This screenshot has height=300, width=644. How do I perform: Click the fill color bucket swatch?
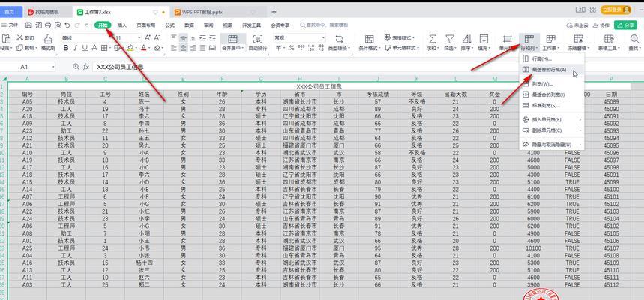point(130,48)
